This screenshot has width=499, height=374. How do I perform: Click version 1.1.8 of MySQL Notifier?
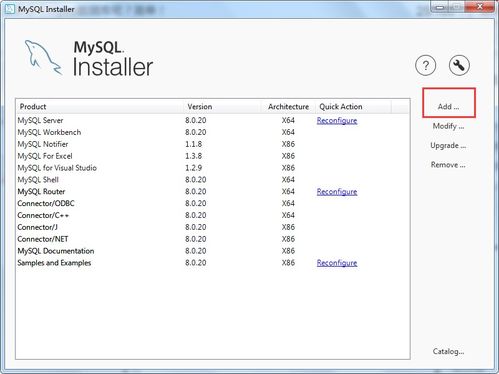coord(194,144)
